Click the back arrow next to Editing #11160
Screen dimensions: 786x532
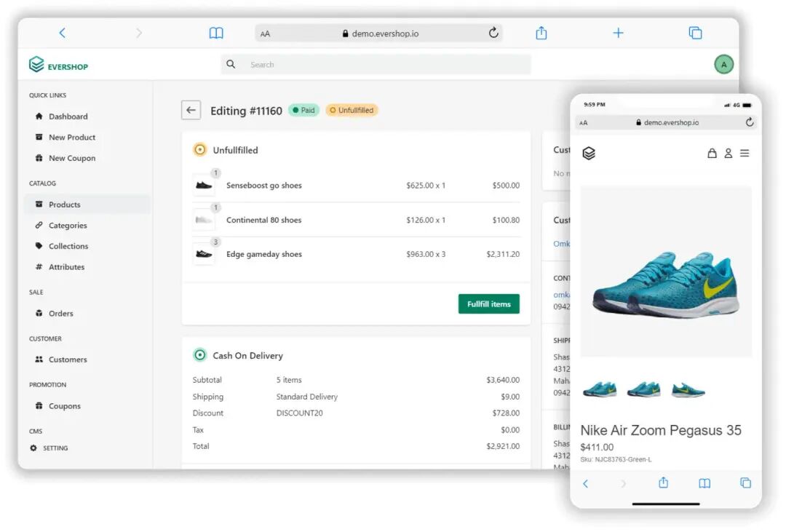[191, 110]
